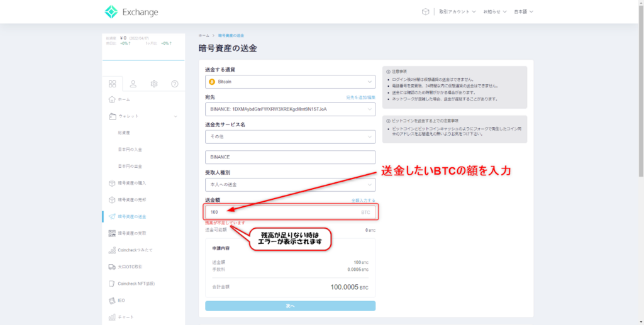644x325 pixels.
Task: Click the 0.0005 BTC fee value
Action: point(358,270)
